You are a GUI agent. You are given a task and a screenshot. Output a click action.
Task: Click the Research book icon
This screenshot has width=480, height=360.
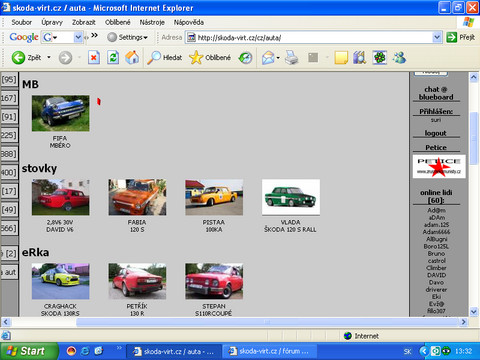pos(360,58)
